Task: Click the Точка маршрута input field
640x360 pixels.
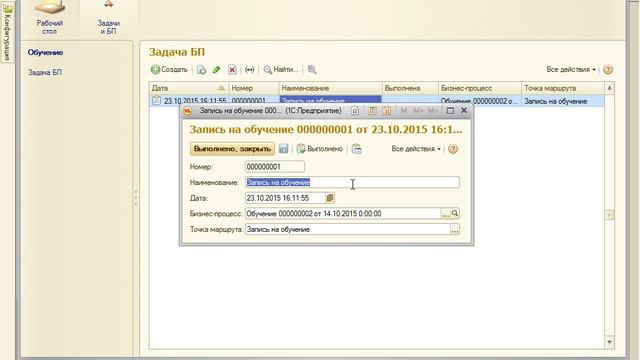Action: [x=347, y=230]
